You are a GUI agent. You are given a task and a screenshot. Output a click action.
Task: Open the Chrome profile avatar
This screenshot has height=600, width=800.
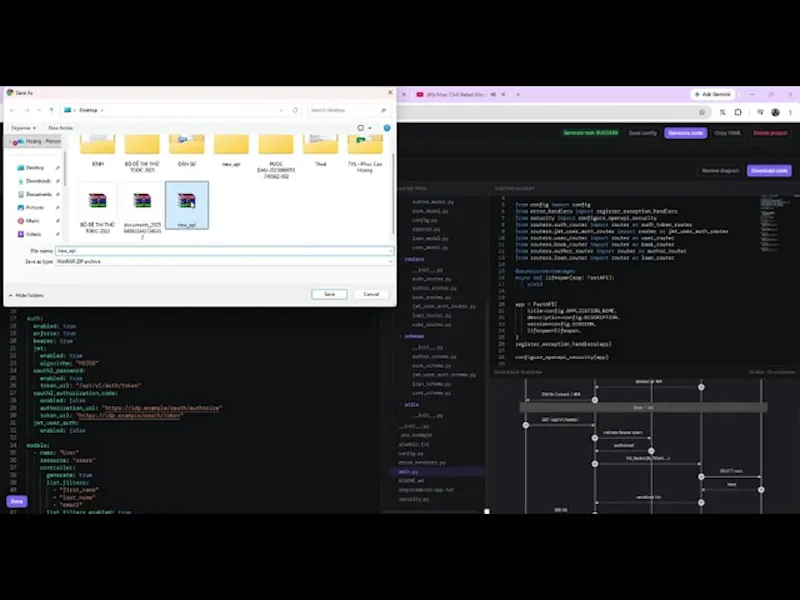tap(776, 112)
